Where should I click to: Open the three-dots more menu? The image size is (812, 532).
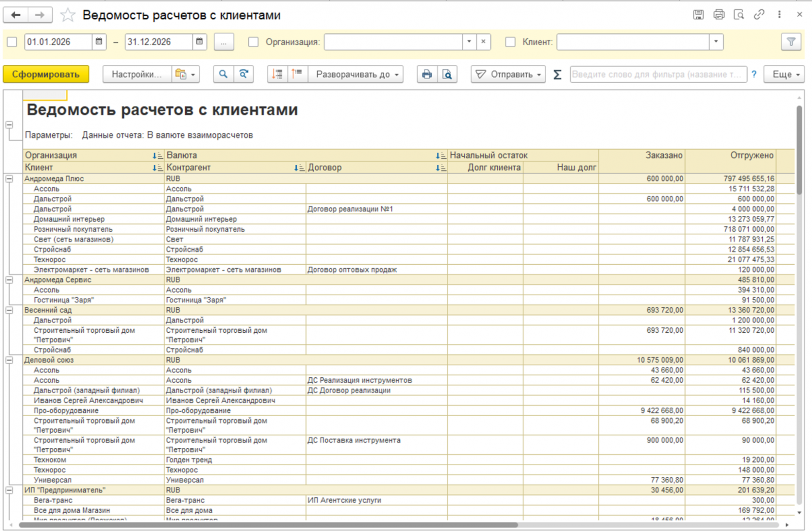click(780, 15)
